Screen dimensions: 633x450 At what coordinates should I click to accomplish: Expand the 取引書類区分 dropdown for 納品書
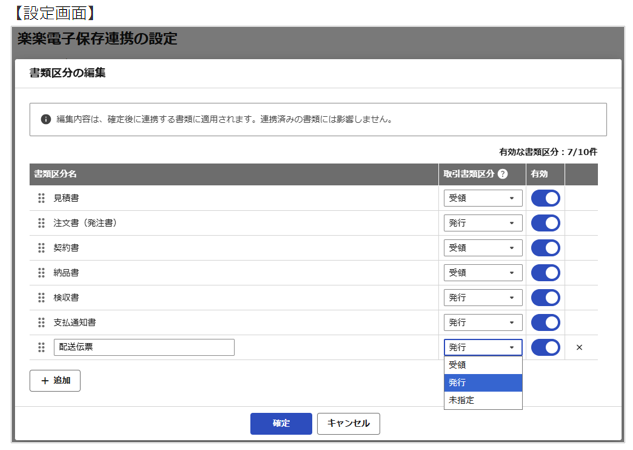click(x=483, y=273)
